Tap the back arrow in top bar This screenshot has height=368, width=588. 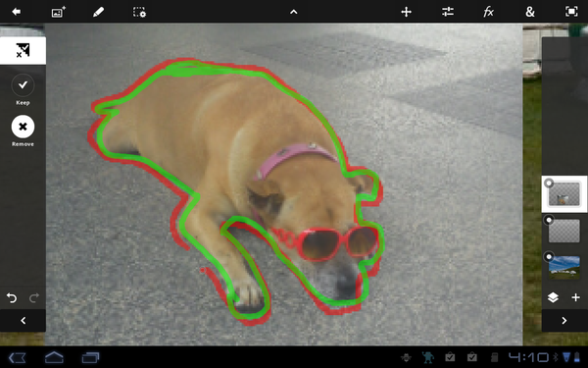(16, 12)
